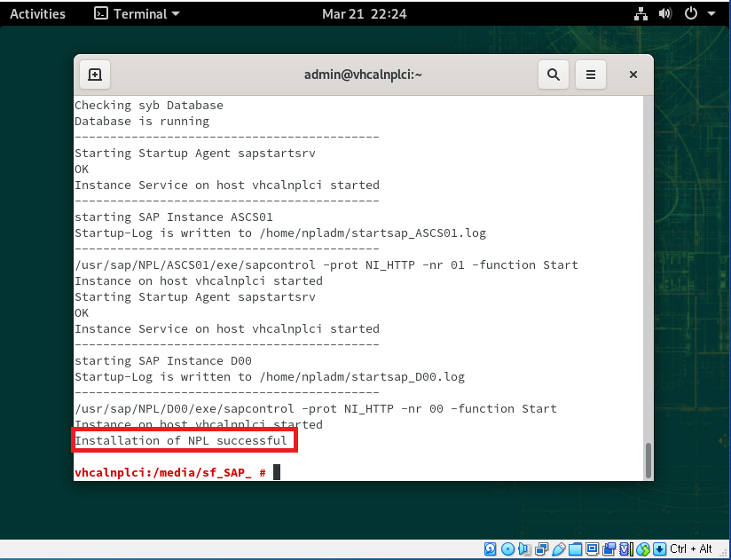Click VirtualBox audio status icon
Viewport: 731px width, 560px height.
point(524,548)
